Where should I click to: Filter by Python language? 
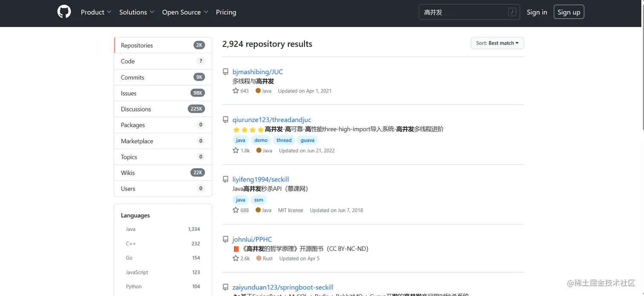[163, 287]
